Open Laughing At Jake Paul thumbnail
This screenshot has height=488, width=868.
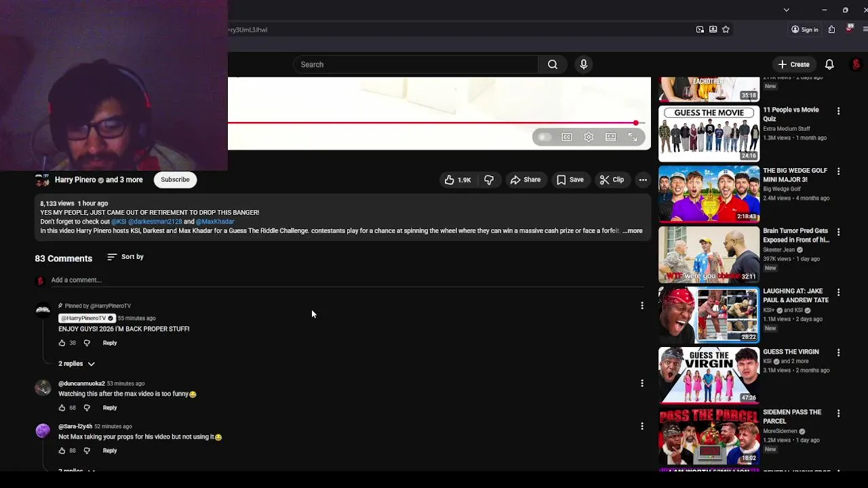pos(709,314)
